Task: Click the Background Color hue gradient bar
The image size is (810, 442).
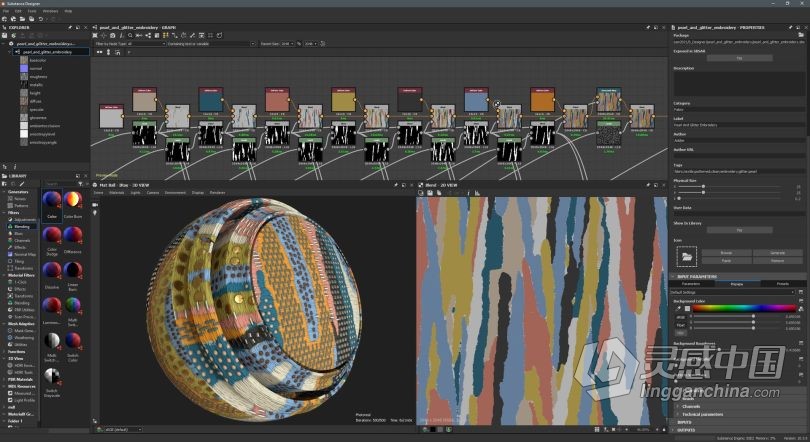Action: (x=743, y=308)
